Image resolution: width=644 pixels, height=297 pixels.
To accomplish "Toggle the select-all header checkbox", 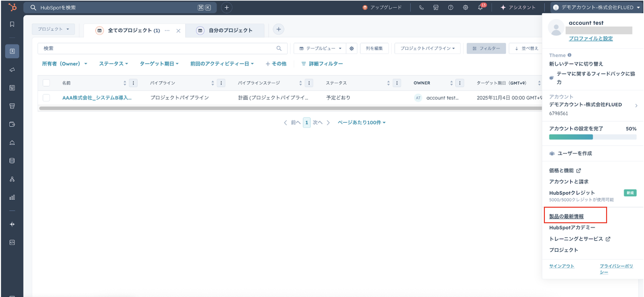I will (x=46, y=83).
